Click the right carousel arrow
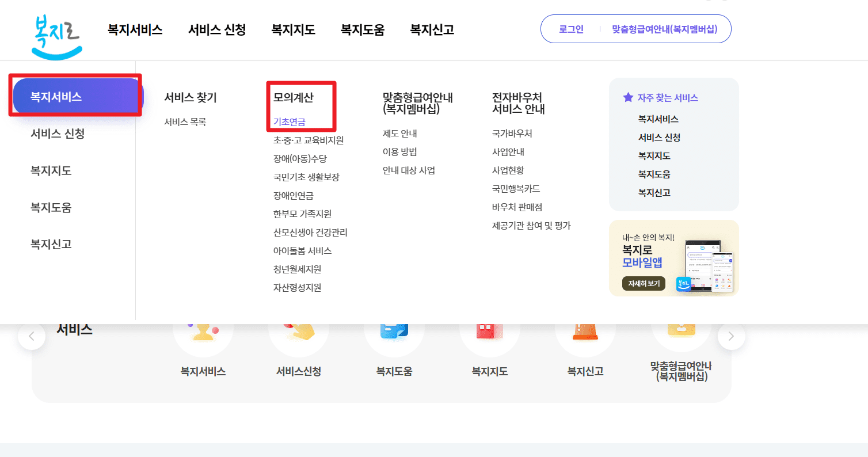 731,336
